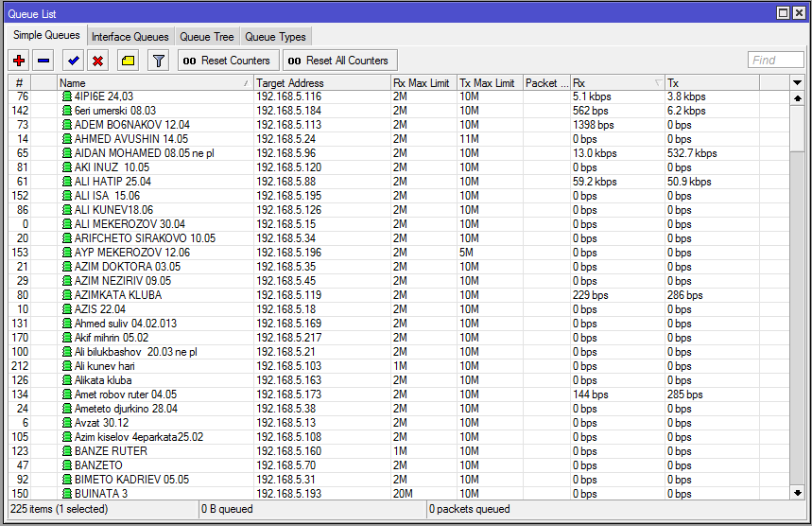The height and width of the screenshot is (526, 812).
Task: Click into the Find search field
Action: 775,61
